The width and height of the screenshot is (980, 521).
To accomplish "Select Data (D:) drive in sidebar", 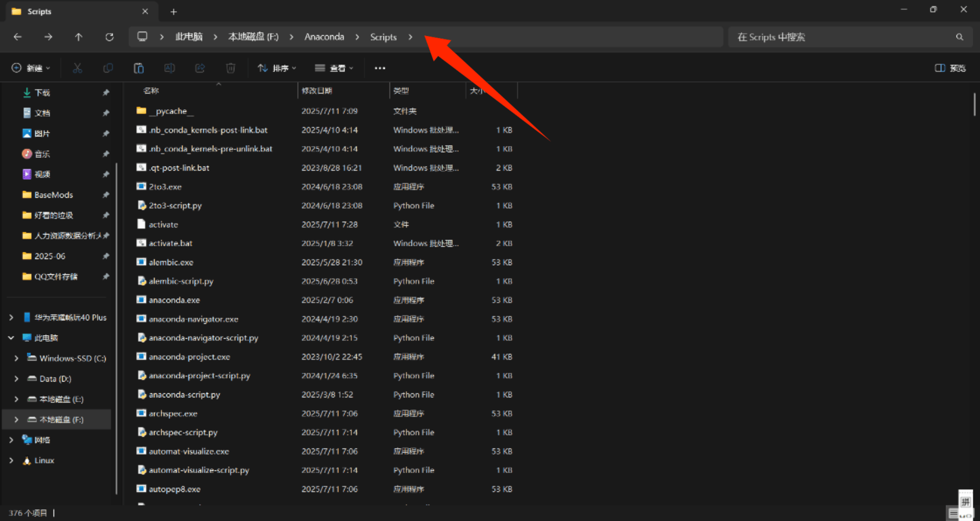I will [55, 378].
